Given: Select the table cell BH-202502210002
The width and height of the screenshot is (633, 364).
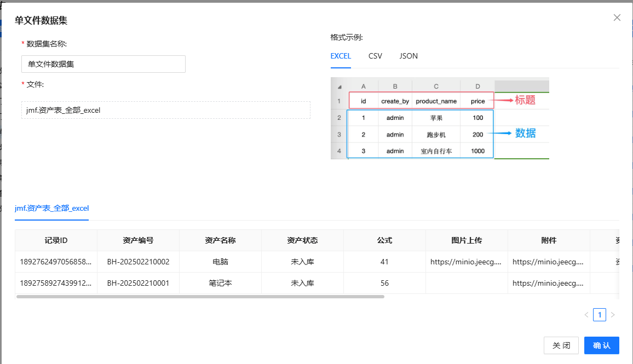Looking at the screenshot, I should coord(138,262).
